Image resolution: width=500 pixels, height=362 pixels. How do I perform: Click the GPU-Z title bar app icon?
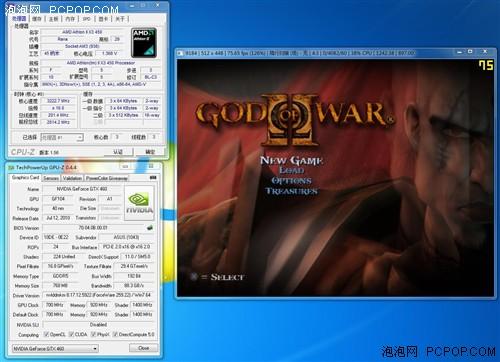(x=11, y=167)
